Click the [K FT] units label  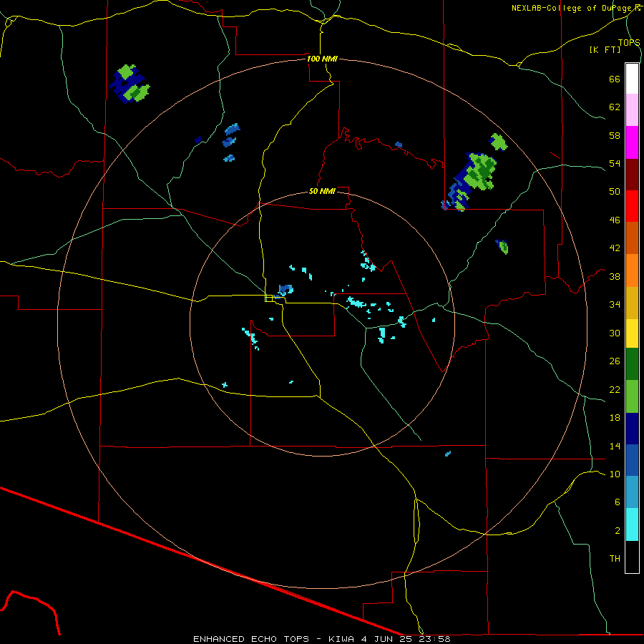pyautogui.click(x=605, y=49)
